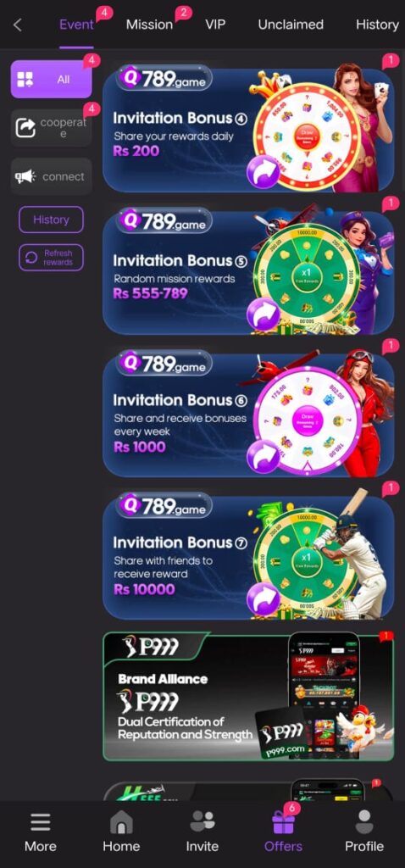Open the Profile icon

click(x=364, y=822)
